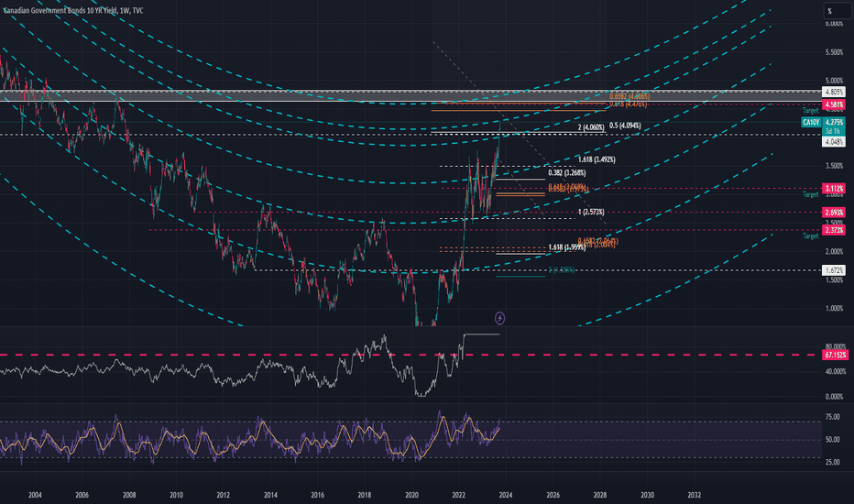Click the pink 2.693% price label
The image size is (854, 504).
(834, 213)
